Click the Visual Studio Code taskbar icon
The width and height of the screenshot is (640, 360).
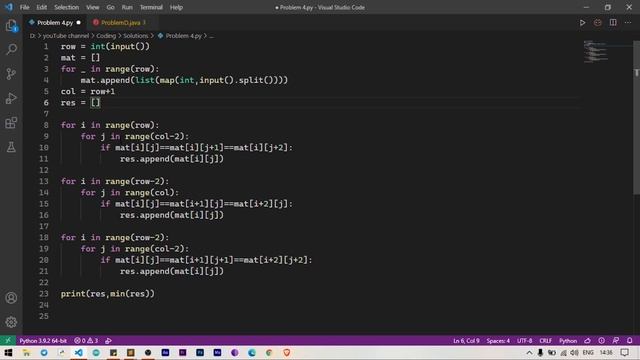(78, 353)
